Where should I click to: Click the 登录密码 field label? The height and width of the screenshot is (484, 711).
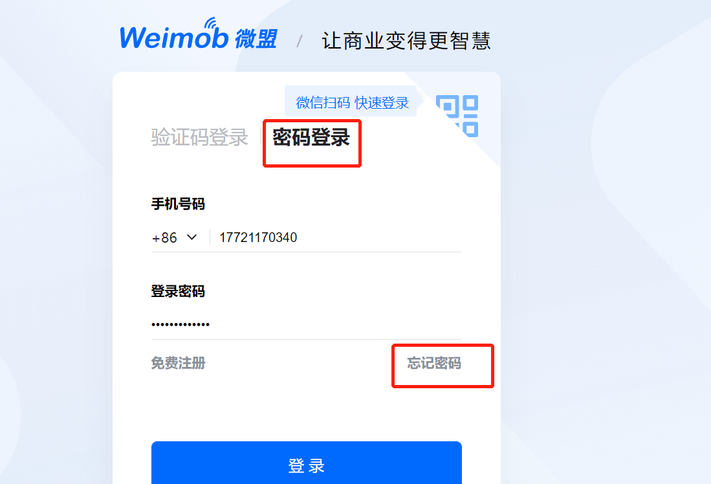[178, 291]
